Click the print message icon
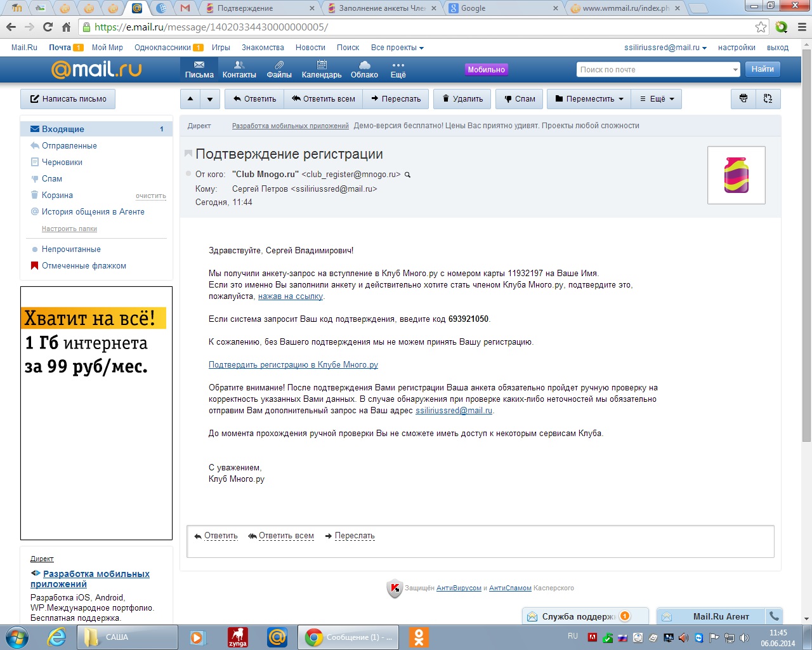 coord(743,98)
